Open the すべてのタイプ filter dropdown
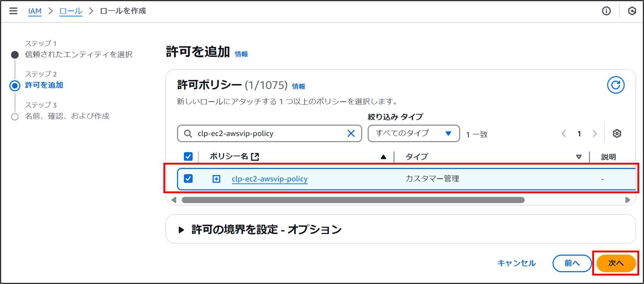Image resolution: width=644 pixels, height=284 pixels. [x=413, y=133]
